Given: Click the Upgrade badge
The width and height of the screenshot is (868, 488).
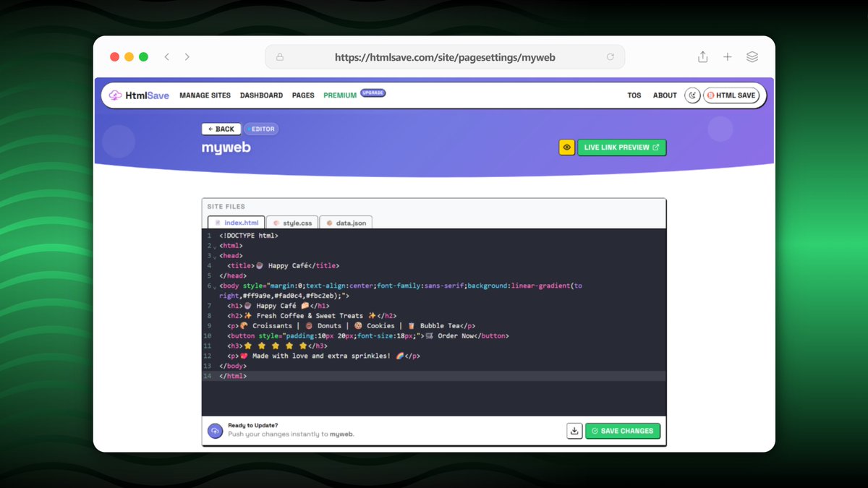Looking at the screenshot, I should click(x=373, y=93).
